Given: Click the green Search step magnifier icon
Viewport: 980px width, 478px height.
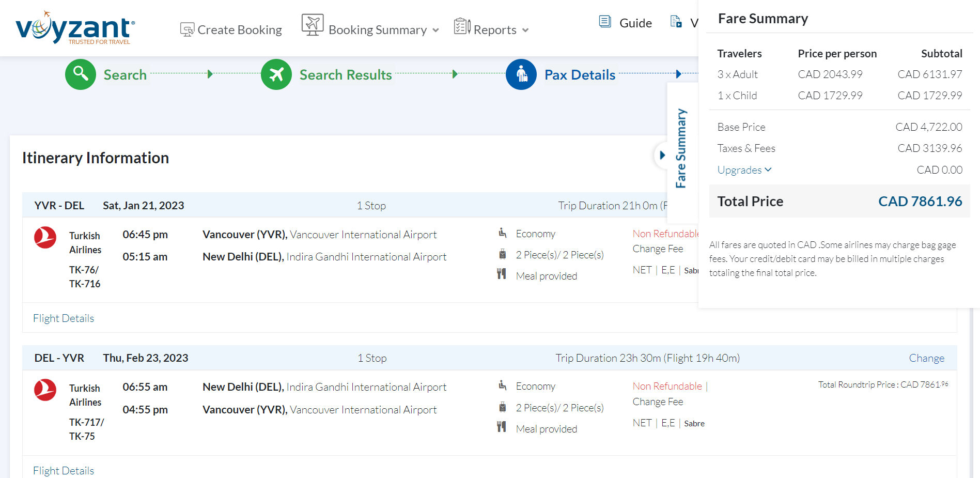Looking at the screenshot, I should [x=81, y=74].
